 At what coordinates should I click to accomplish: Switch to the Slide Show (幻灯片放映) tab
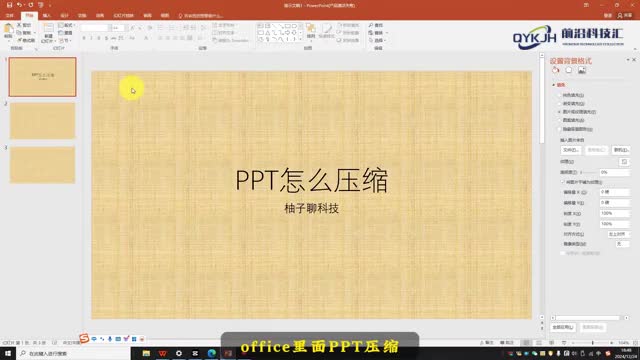123,16
